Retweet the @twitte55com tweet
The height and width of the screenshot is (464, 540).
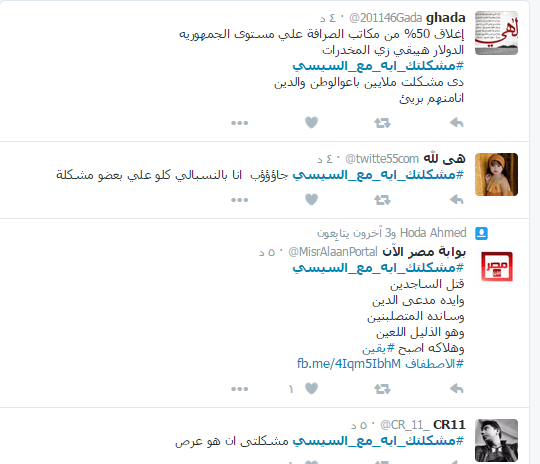[382, 200]
